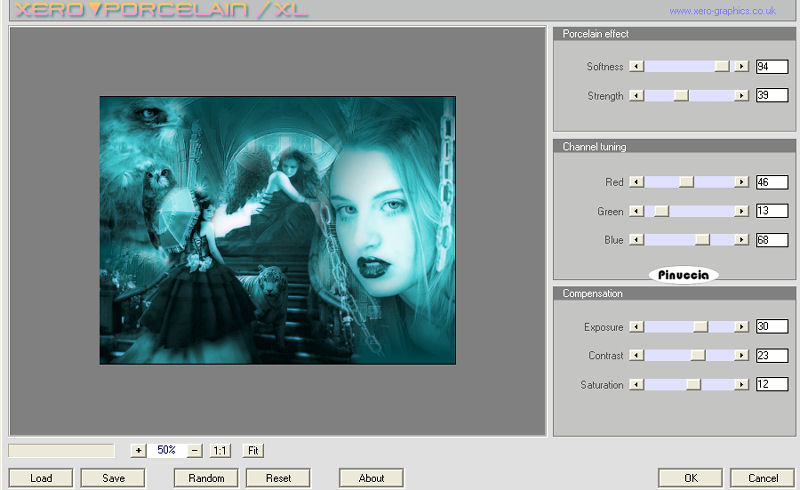Cancel the Porcelain filter
800x490 pixels.
coord(763,478)
